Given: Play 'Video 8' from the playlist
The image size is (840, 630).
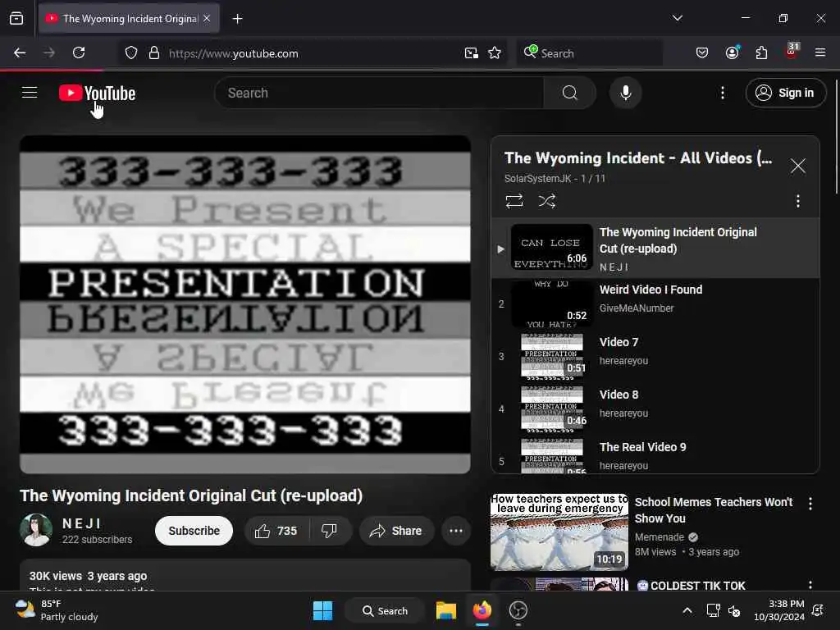Looking at the screenshot, I should coord(655,409).
